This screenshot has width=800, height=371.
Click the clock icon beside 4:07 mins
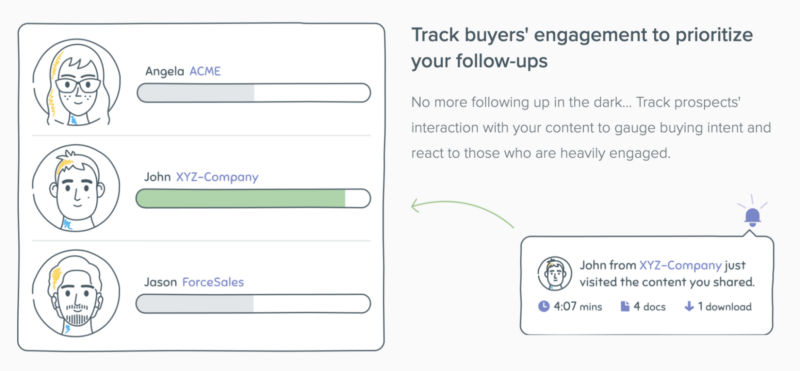point(544,306)
